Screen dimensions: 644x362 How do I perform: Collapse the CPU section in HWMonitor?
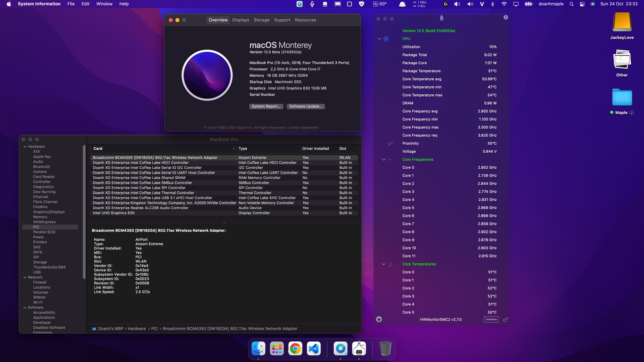tap(379, 39)
